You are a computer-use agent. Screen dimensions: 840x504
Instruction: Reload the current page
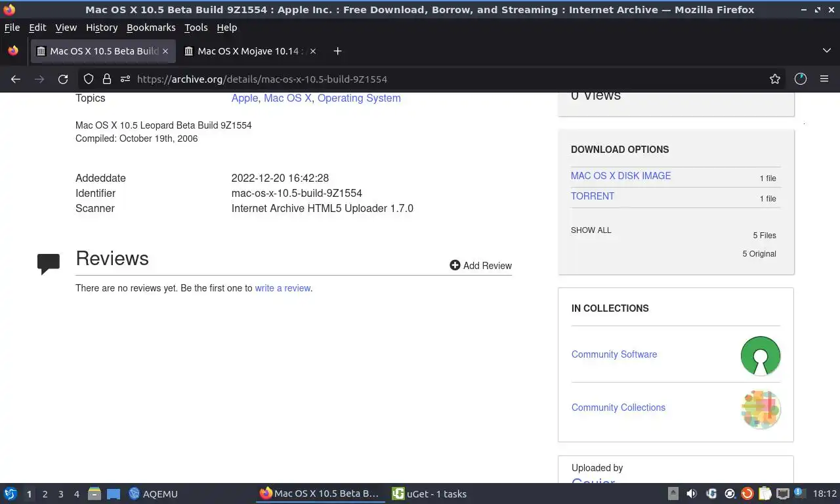coord(63,79)
